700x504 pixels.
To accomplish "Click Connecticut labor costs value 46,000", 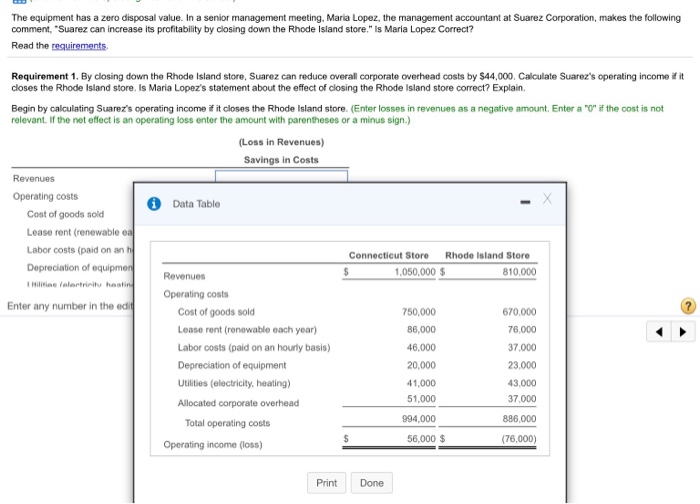I will [421, 347].
